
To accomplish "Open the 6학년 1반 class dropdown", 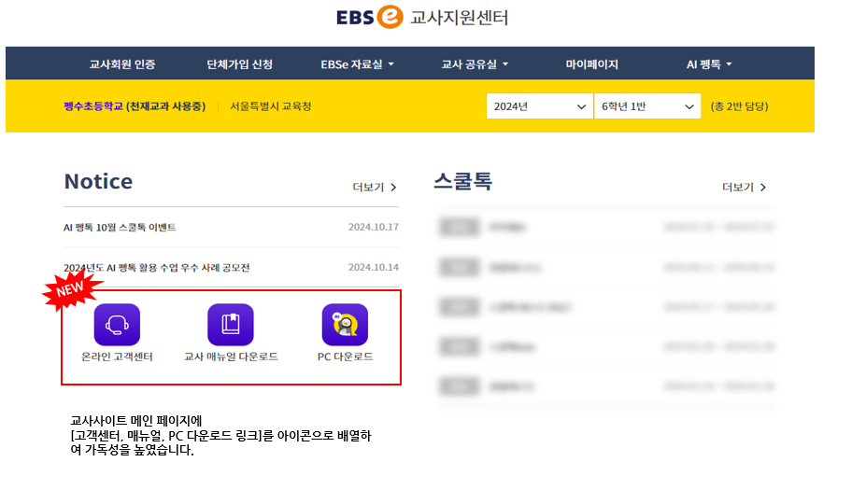I will pyautogui.click(x=647, y=106).
